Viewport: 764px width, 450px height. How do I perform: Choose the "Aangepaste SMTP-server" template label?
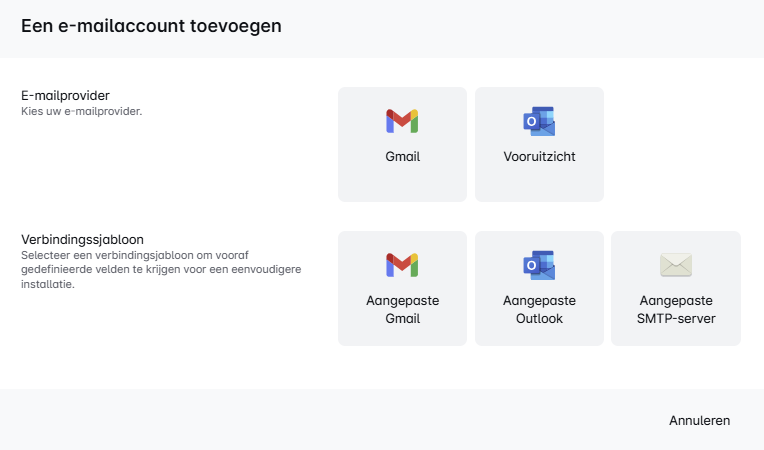point(676,310)
